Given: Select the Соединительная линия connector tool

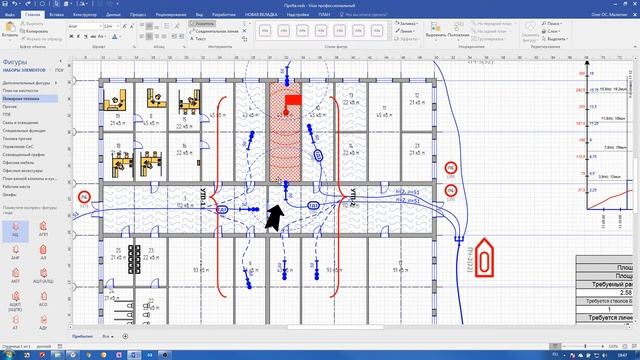Looking at the screenshot, I should pos(214,31).
